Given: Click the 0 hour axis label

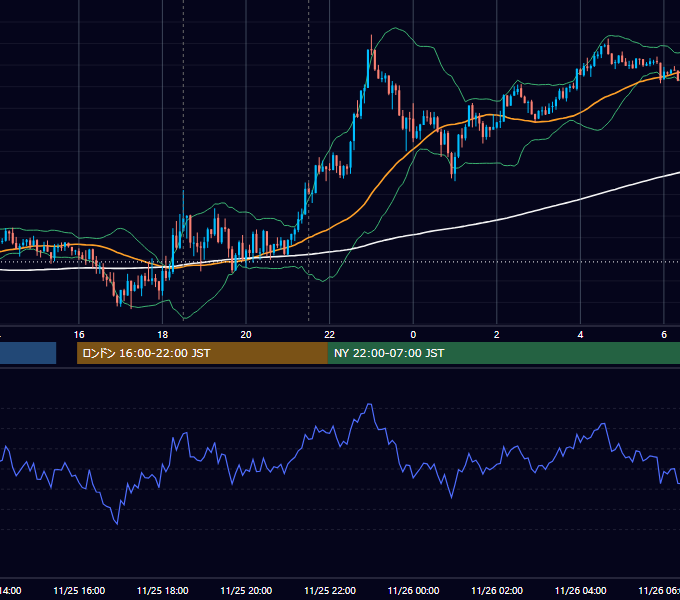Looking at the screenshot, I should point(413,335).
